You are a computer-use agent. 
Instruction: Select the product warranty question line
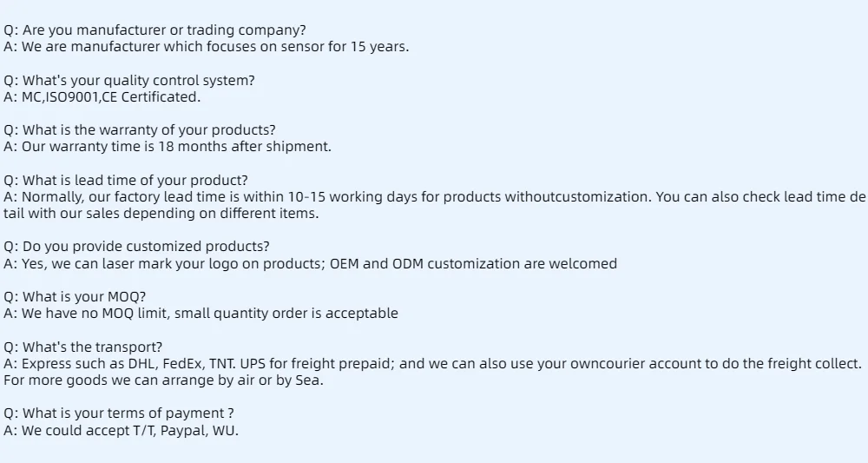[x=140, y=130]
